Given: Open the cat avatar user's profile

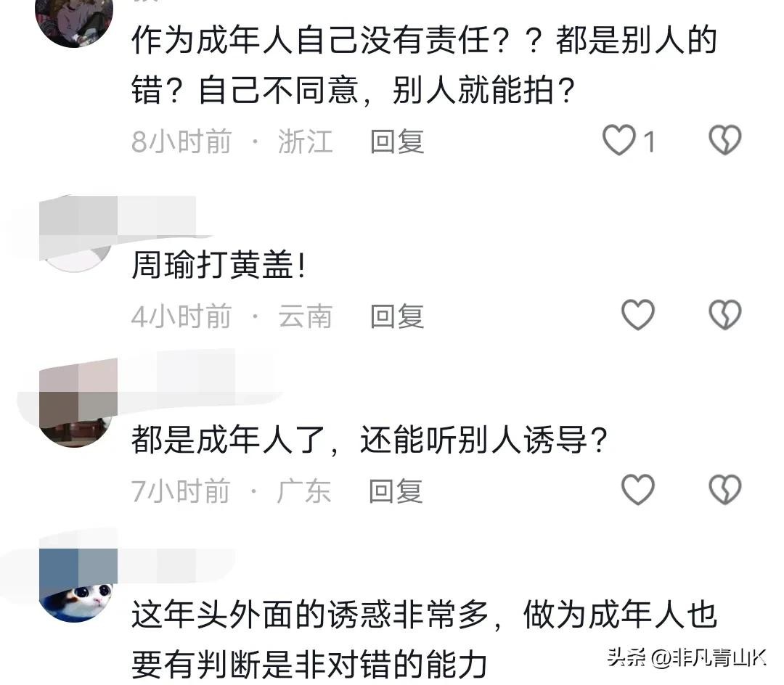Looking at the screenshot, I should [x=78, y=586].
